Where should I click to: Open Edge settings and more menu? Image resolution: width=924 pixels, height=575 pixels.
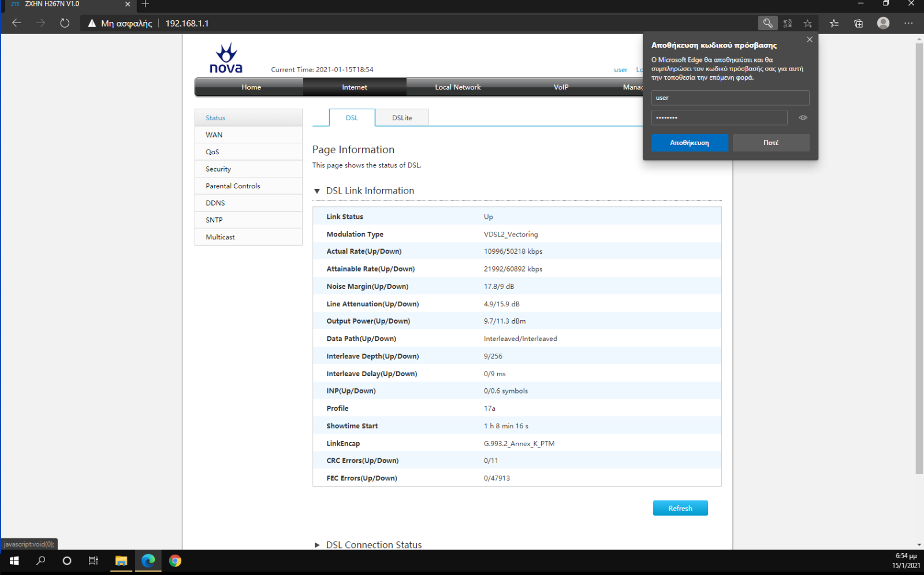pyautogui.click(x=908, y=23)
